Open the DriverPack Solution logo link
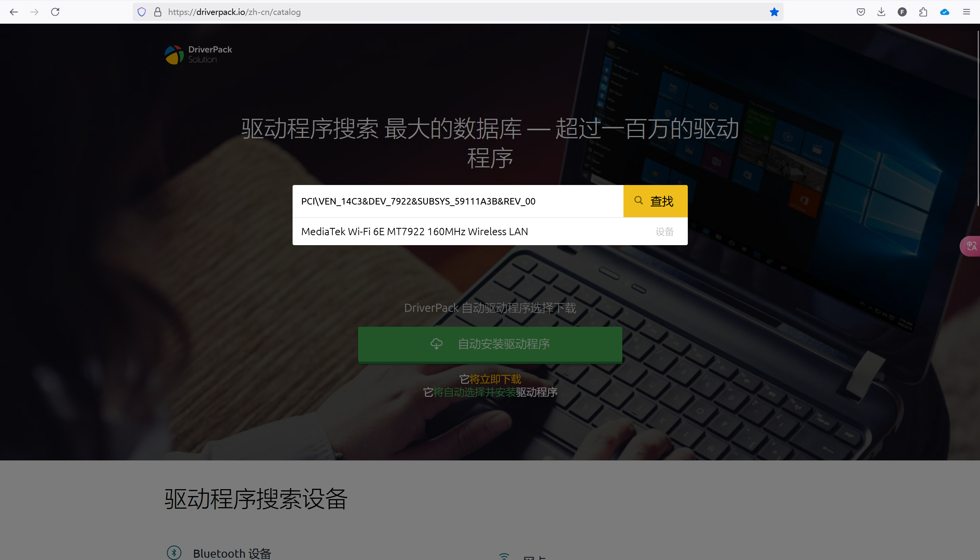 point(198,55)
